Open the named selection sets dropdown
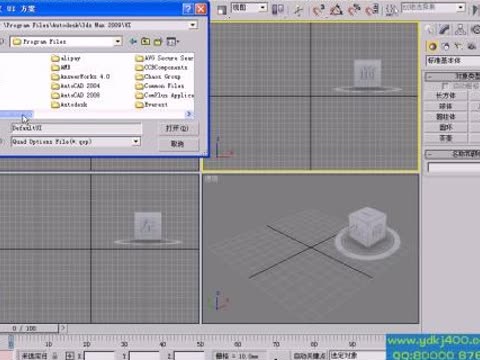The width and height of the screenshot is (480, 360). [461, 7]
